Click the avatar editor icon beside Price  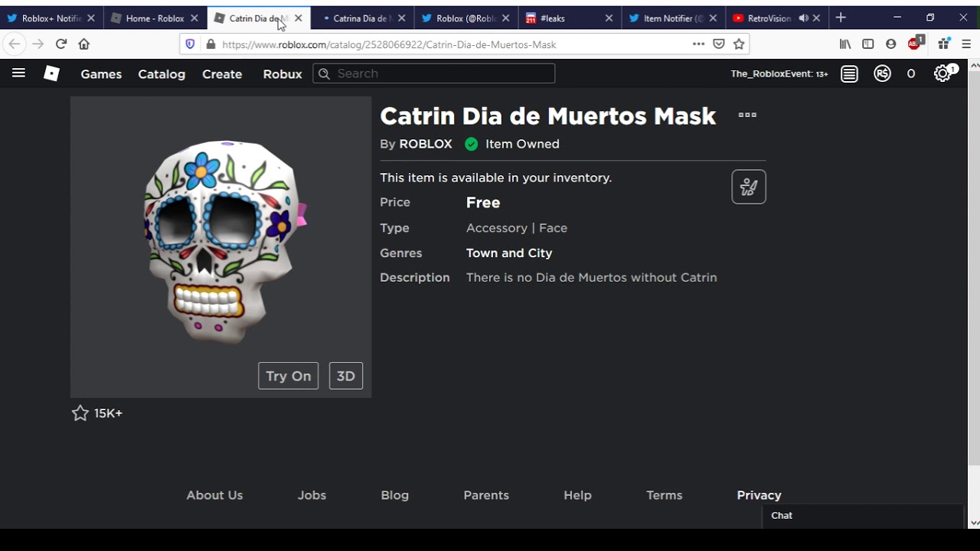[749, 187]
